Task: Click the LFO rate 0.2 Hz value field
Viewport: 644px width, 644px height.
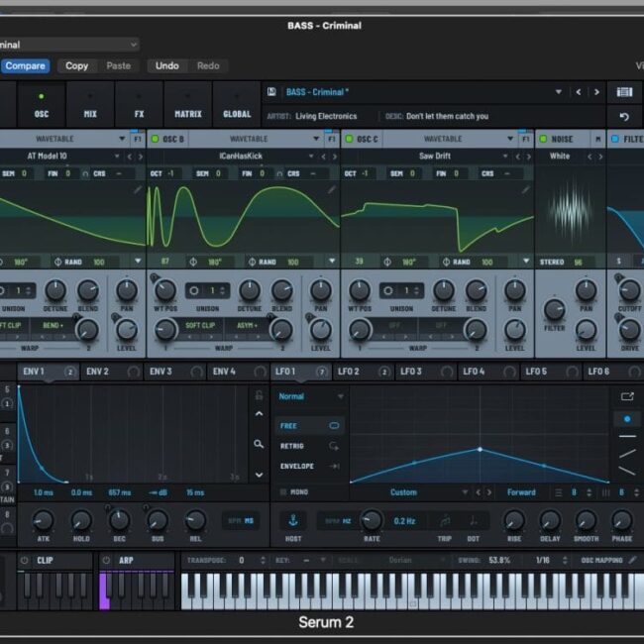Action: [x=404, y=520]
